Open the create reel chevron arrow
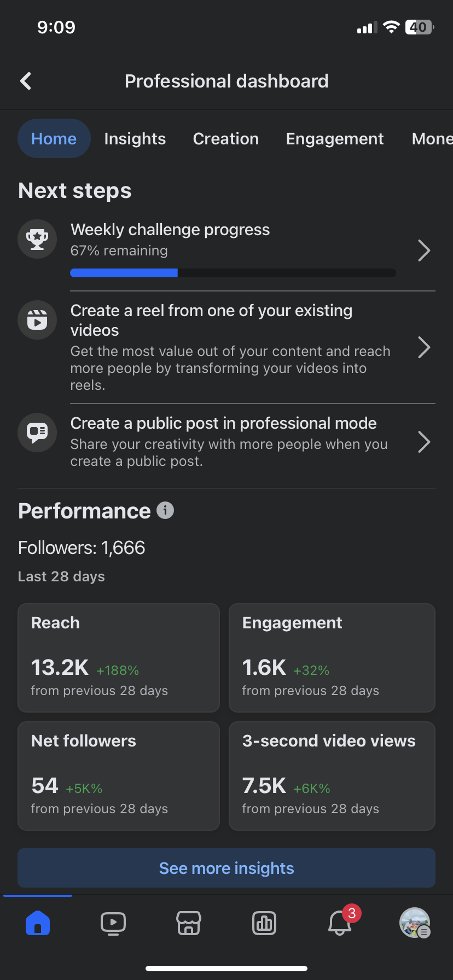The image size is (453, 980). click(x=424, y=347)
